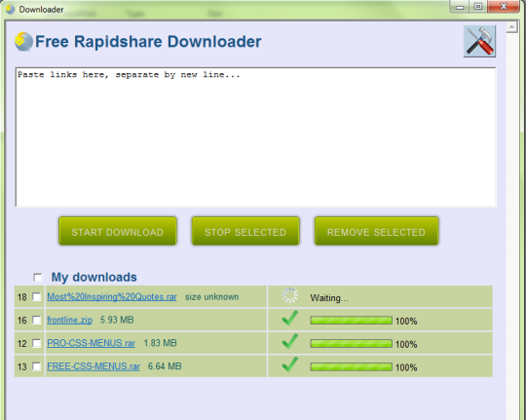The image size is (526, 420).
Task: Open the Most%20Inspiring%20Quotes.rar link
Action: click(112, 297)
